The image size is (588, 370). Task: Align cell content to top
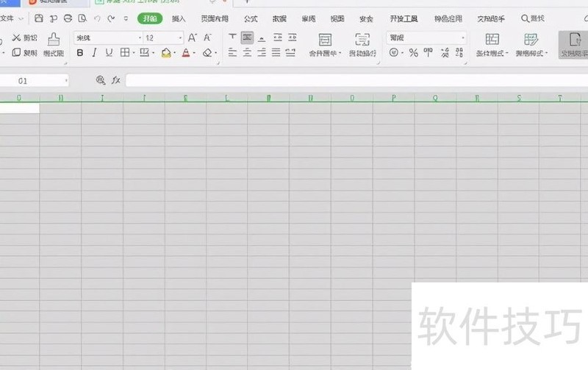pos(232,38)
